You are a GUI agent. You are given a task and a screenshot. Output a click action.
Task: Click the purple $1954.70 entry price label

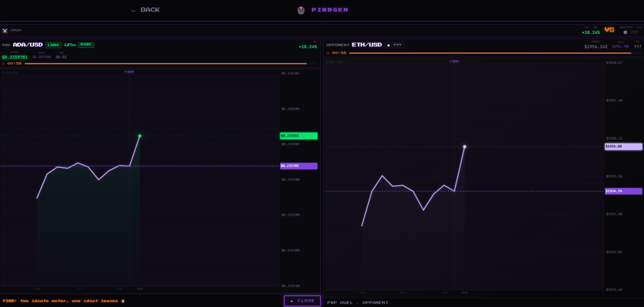point(623,191)
